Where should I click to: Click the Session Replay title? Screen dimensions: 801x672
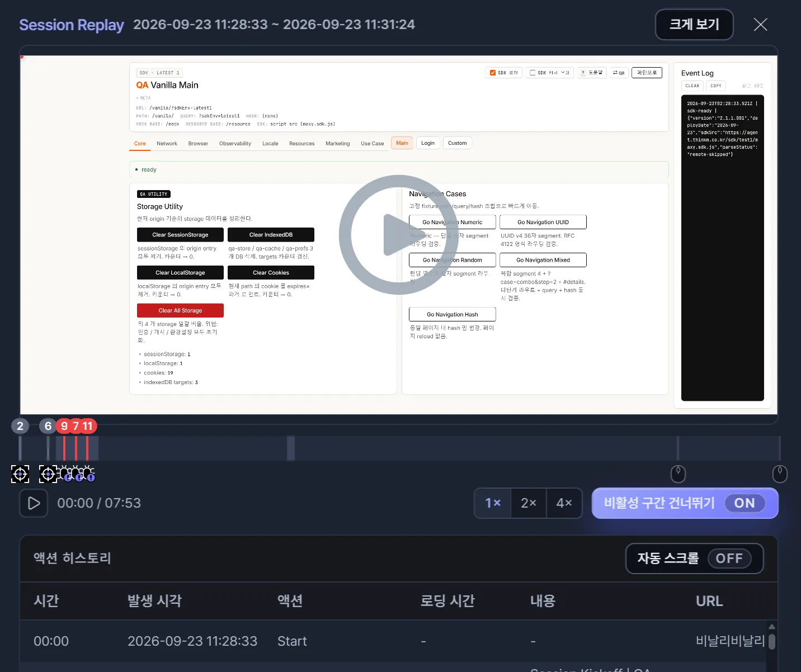72,25
